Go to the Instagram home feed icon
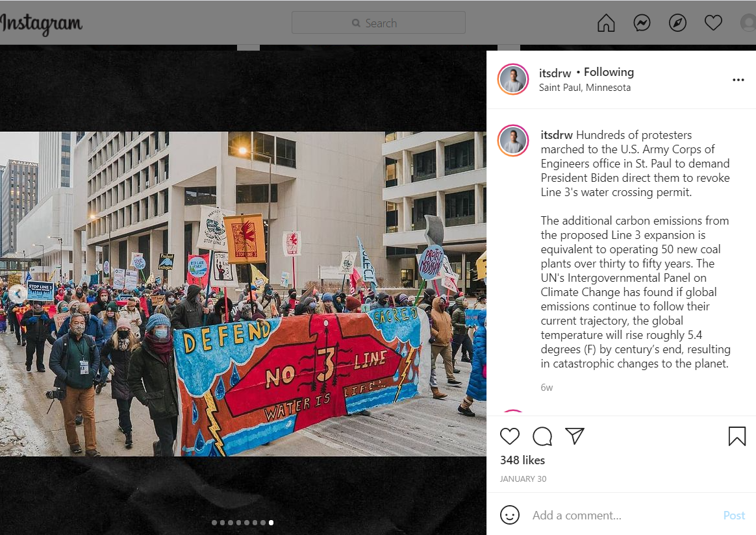 tap(606, 23)
